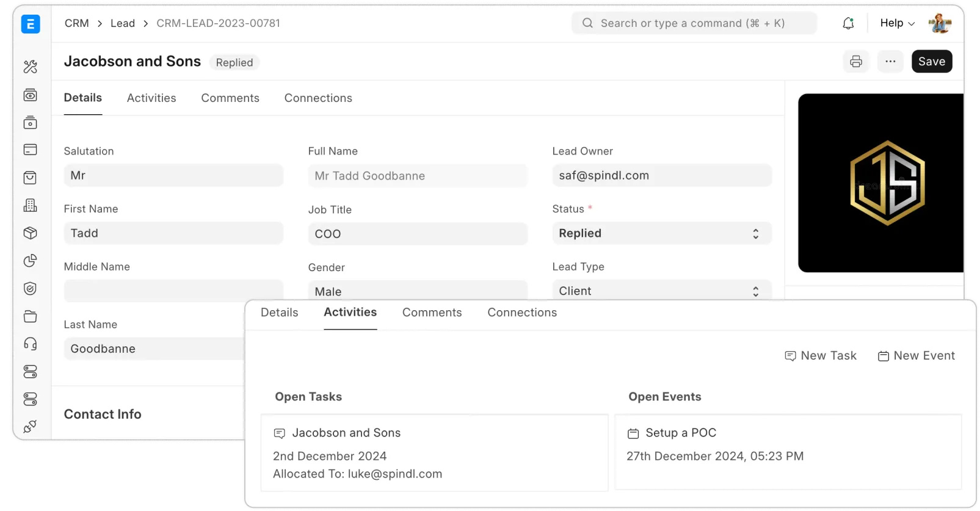
Task: Click the notification bell icon
Action: coord(848,23)
